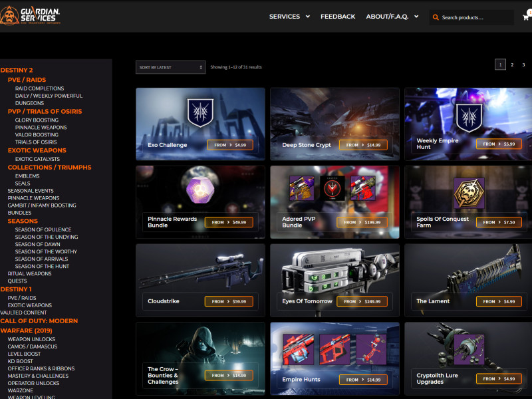Select current page 1 button
The width and height of the screenshot is (532, 399).
500,65
